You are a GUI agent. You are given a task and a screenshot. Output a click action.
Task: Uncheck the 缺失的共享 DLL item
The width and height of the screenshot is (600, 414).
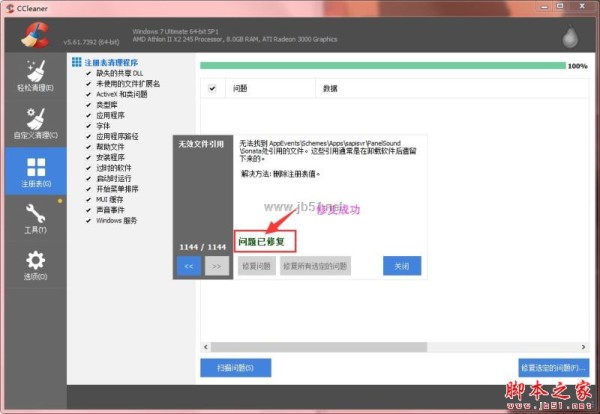coord(88,73)
